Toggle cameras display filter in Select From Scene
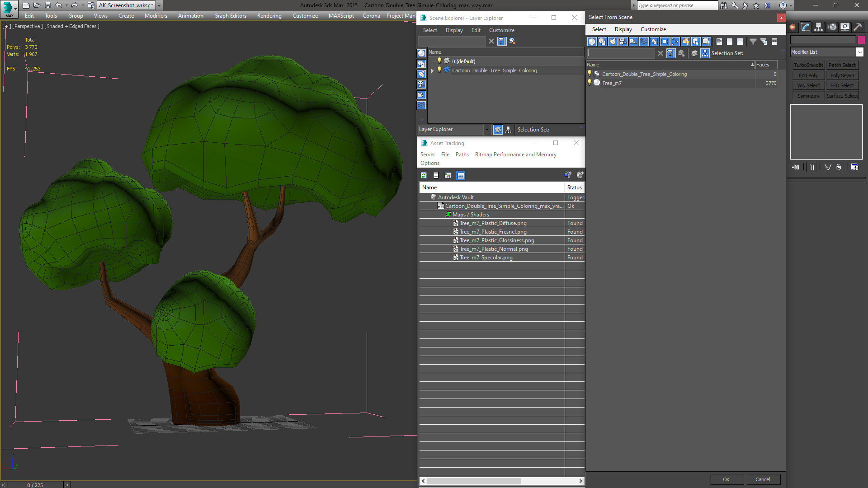Screen dimensions: 868x488 [x=623, y=42]
